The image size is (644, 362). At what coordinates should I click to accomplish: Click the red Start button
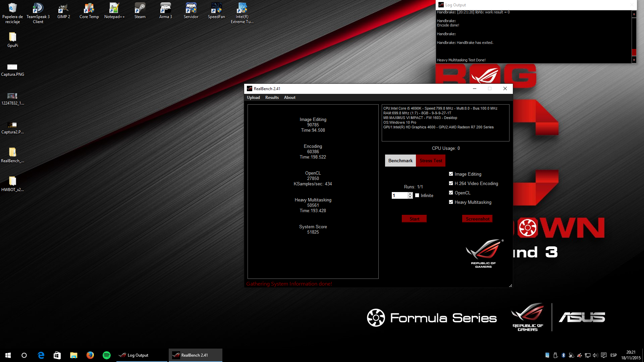point(414,219)
